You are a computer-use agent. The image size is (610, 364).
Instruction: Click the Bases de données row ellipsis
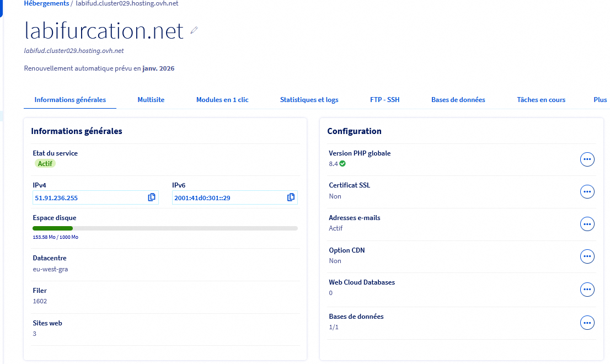click(587, 323)
